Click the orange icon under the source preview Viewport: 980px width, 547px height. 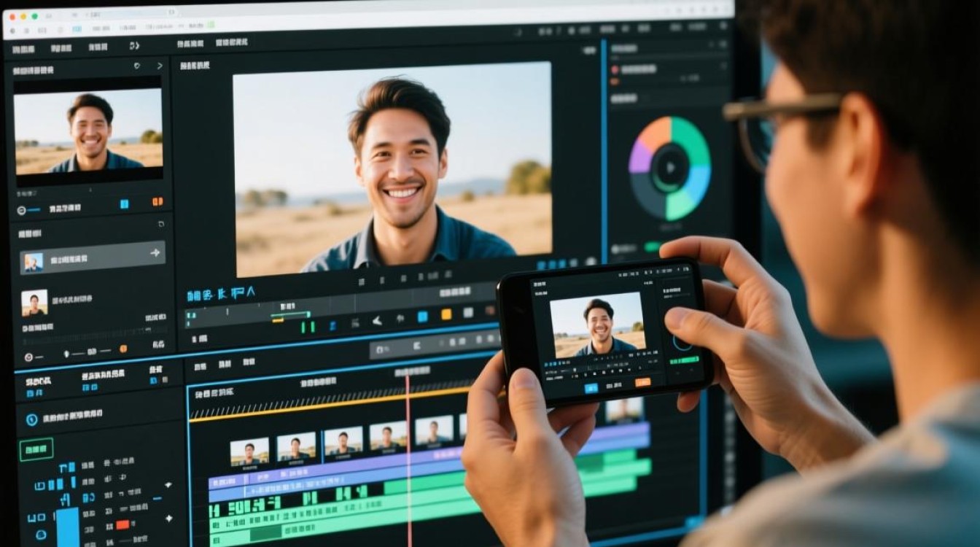pyautogui.click(x=156, y=202)
